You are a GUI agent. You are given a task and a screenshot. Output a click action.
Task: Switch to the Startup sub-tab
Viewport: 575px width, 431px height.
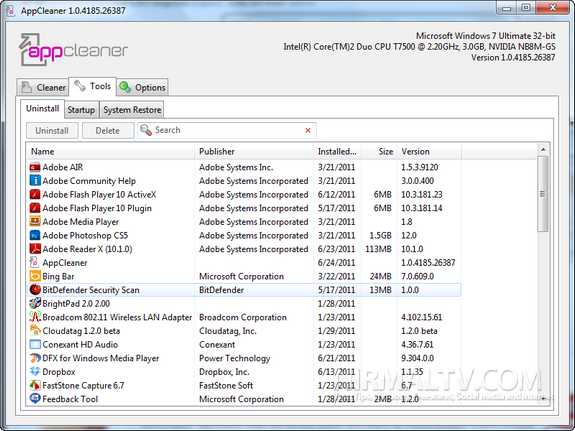coord(81,110)
